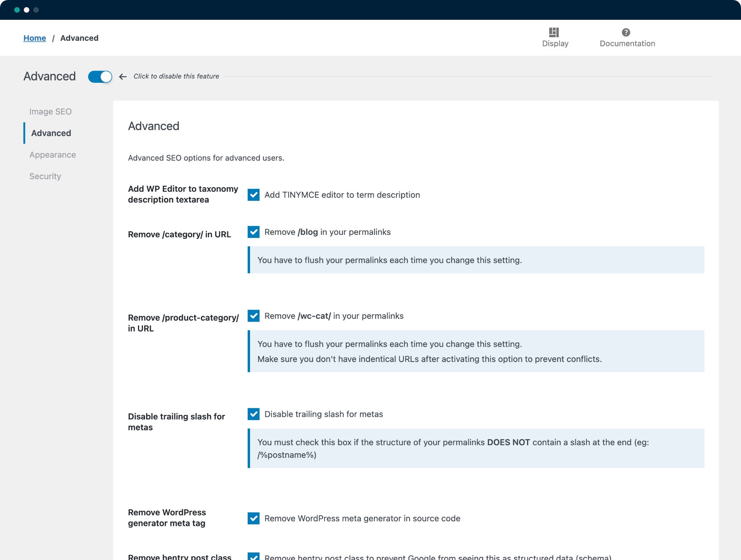741x560 pixels.
Task: Uncheck Remove WordPress meta generator in source code
Action: (x=254, y=518)
